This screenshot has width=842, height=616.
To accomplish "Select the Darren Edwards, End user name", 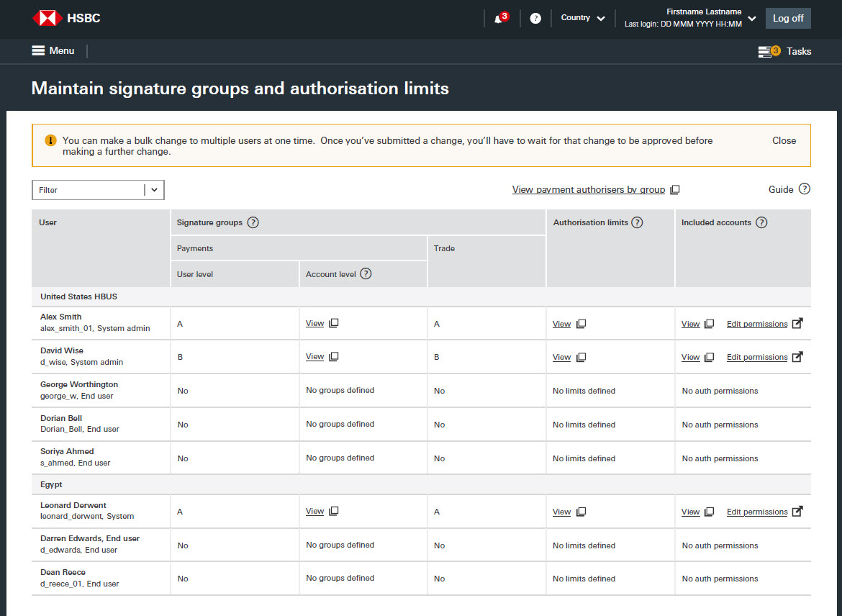I will 90,539.
